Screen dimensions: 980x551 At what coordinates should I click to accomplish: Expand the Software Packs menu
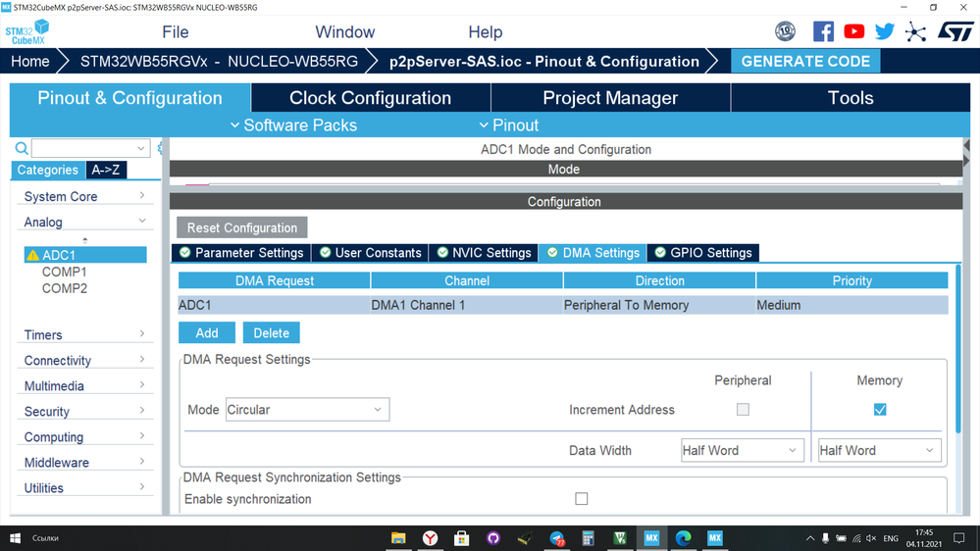[293, 125]
